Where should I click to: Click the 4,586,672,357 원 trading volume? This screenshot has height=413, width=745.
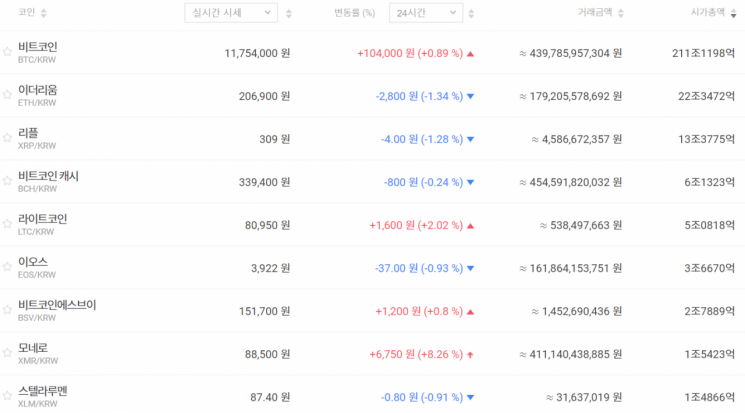pos(577,139)
